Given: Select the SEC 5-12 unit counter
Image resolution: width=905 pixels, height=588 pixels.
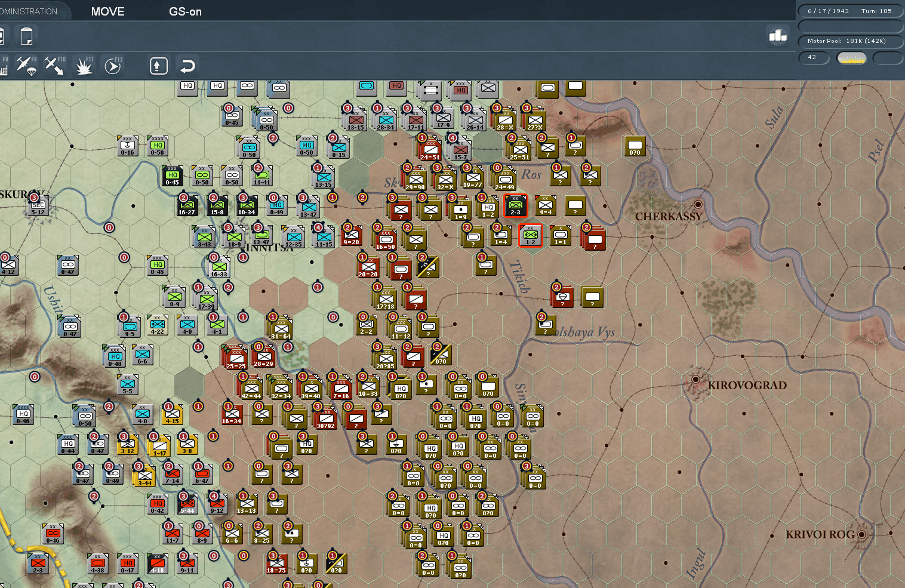Looking at the screenshot, I should click(38, 205).
